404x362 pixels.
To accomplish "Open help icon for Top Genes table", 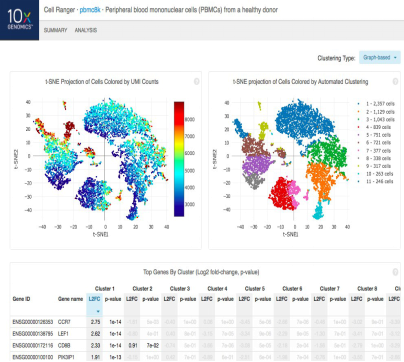I will 395,272.
